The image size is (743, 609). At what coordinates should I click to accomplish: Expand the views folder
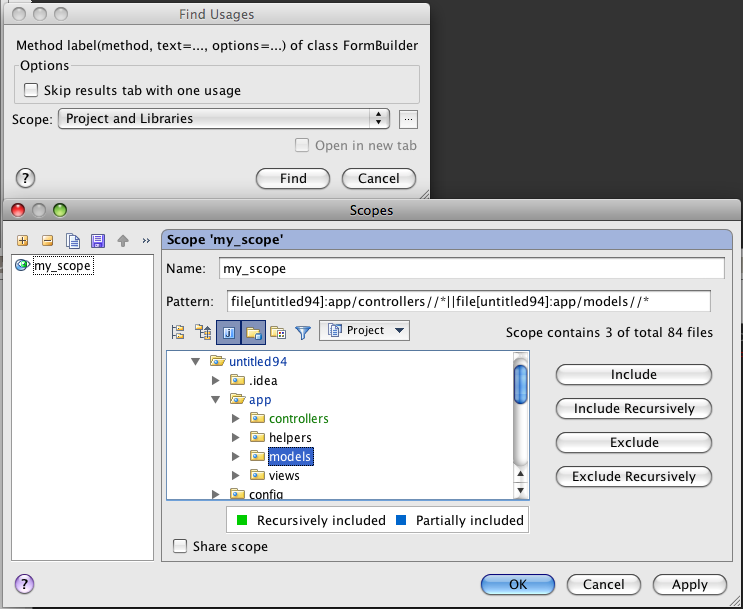(236, 475)
